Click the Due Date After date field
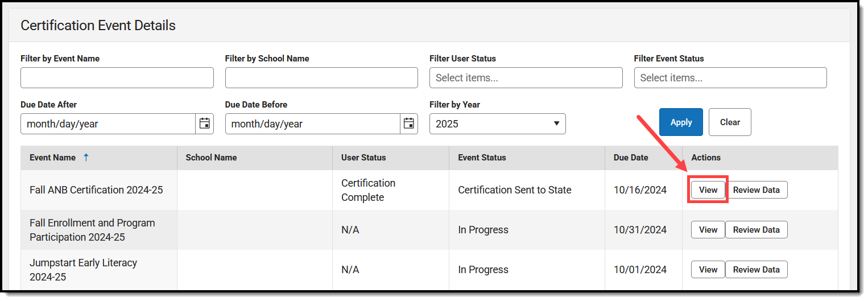 point(108,123)
